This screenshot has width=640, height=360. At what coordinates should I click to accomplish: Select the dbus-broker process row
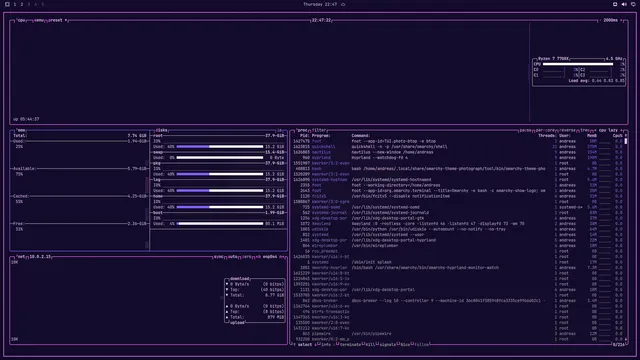[x=458, y=300]
